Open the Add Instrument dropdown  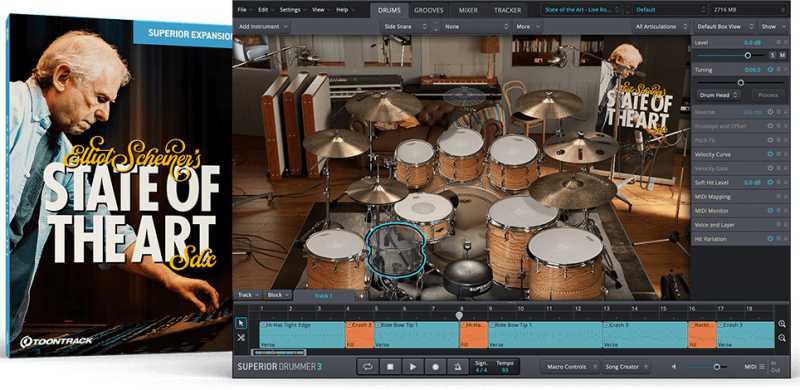click(263, 26)
